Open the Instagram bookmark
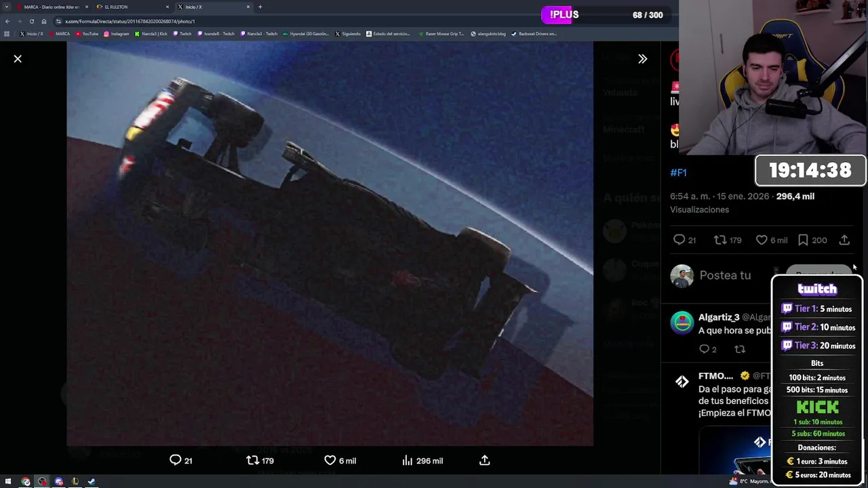 pyautogui.click(x=117, y=34)
